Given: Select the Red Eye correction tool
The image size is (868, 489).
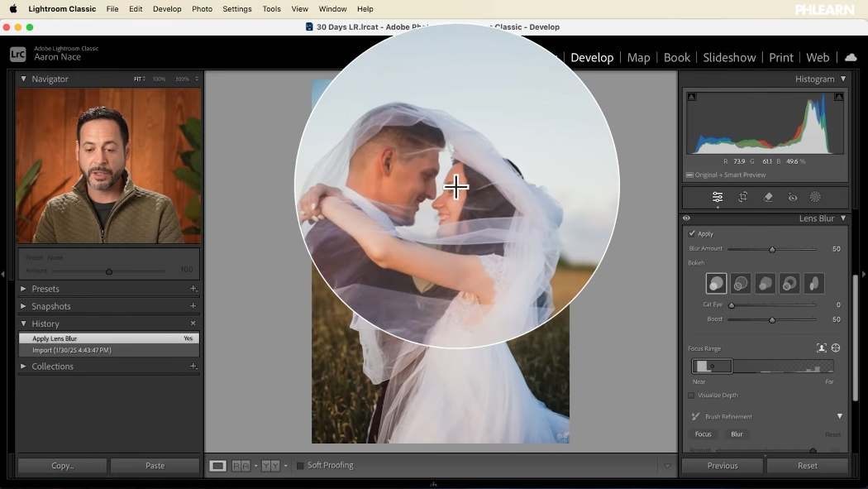Looking at the screenshot, I should 793,197.
